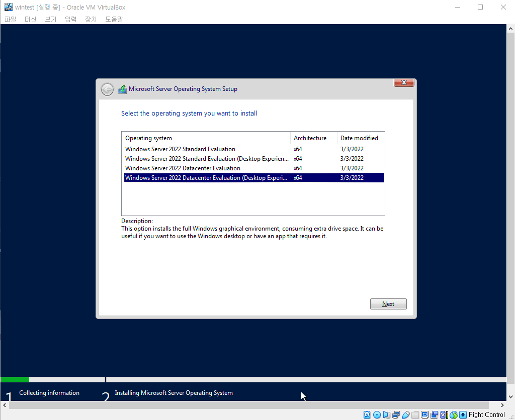Maximize the VirtualBox window
Screen dimensions: 515x420
[480, 7]
